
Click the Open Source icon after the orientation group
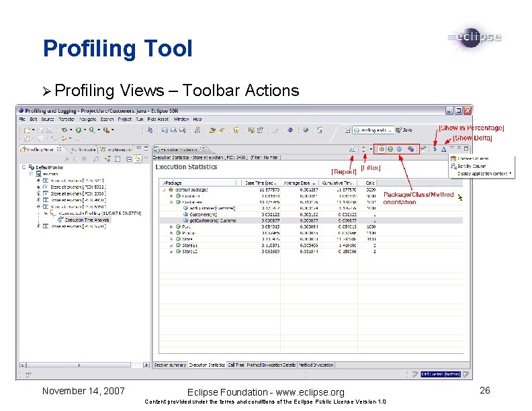pos(423,149)
